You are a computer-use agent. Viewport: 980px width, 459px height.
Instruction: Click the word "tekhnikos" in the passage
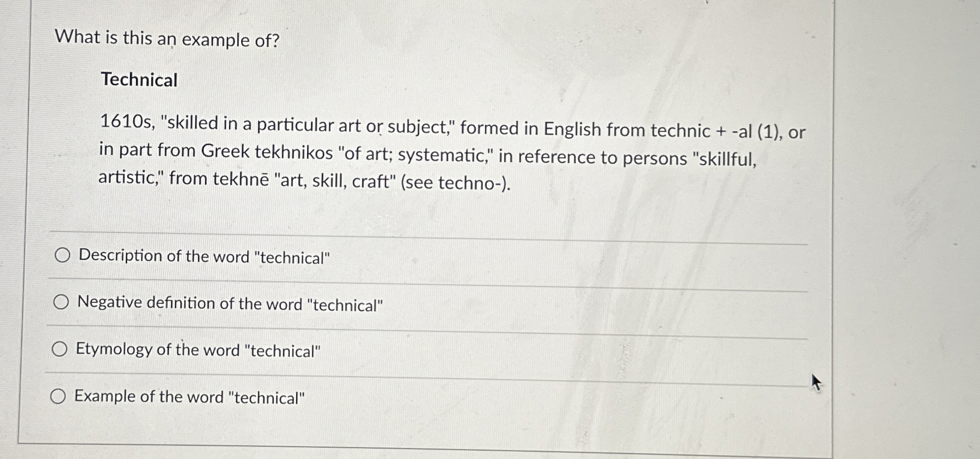(294, 152)
